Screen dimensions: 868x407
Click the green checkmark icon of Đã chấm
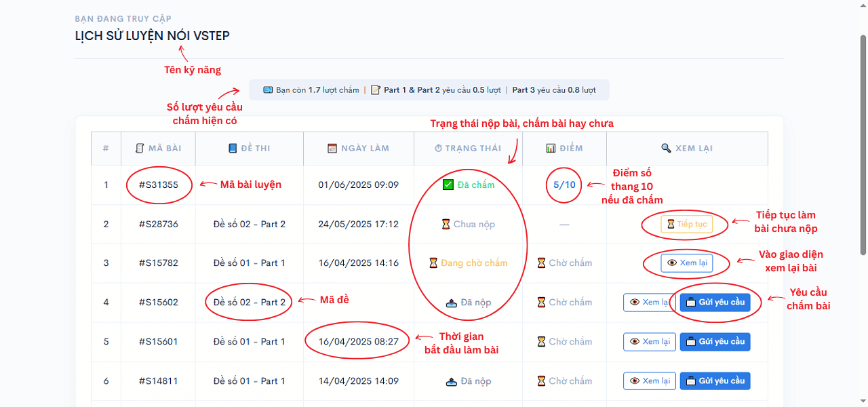click(x=448, y=185)
